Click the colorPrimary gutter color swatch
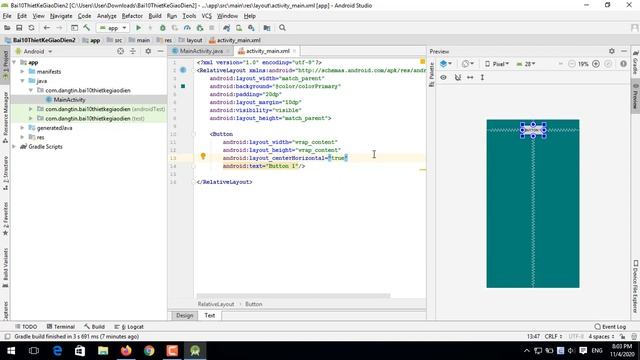 point(183,86)
